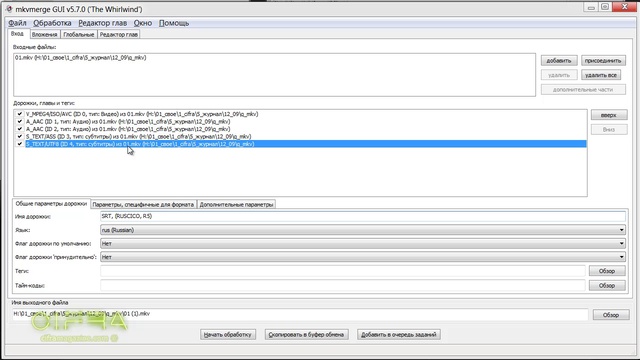The height and width of the screenshot is (360, 640).
Task: Open the Язык language dropdown
Action: [x=362, y=230]
